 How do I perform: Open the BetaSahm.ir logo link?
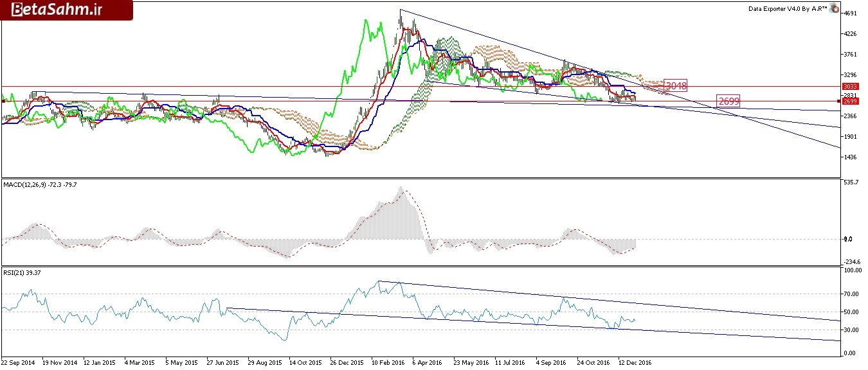[x=67, y=10]
